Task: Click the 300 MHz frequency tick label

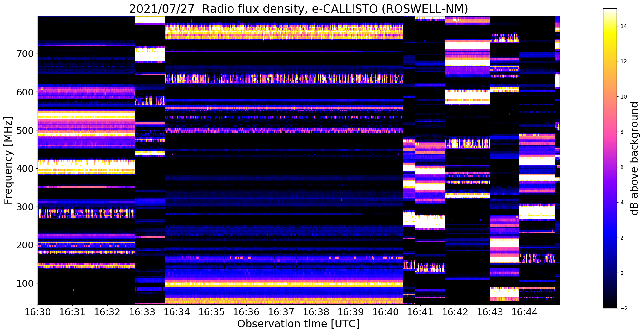Action: (x=25, y=207)
